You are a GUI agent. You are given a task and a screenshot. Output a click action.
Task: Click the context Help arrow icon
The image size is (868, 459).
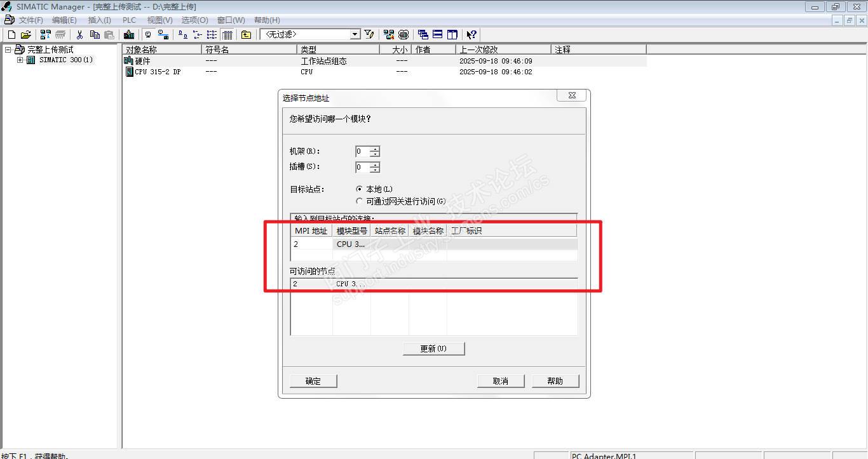pyautogui.click(x=471, y=35)
